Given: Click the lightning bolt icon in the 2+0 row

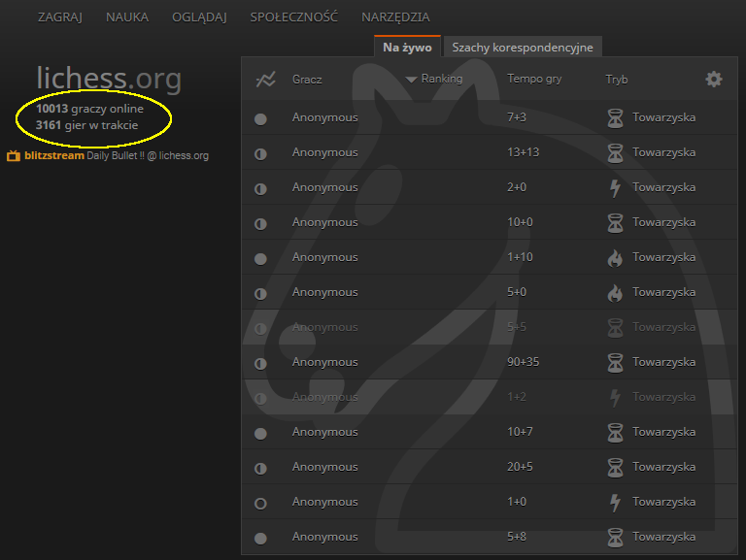Looking at the screenshot, I should coord(615,187).
